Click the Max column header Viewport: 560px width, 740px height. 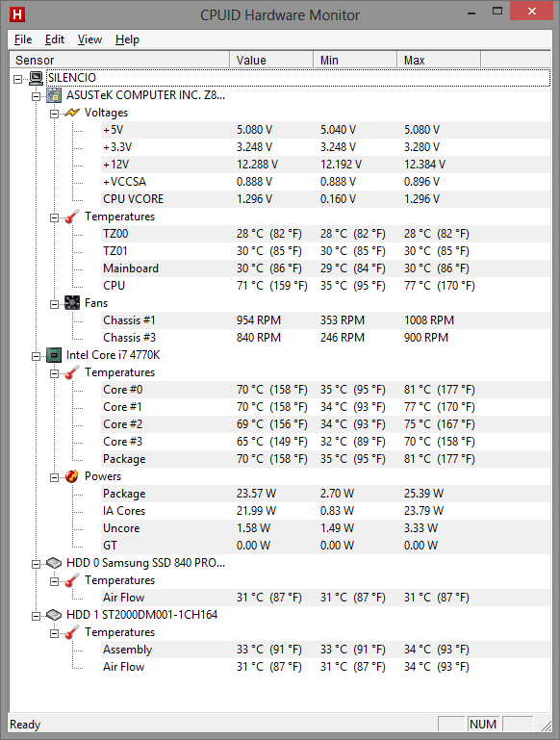coord(439,61)
